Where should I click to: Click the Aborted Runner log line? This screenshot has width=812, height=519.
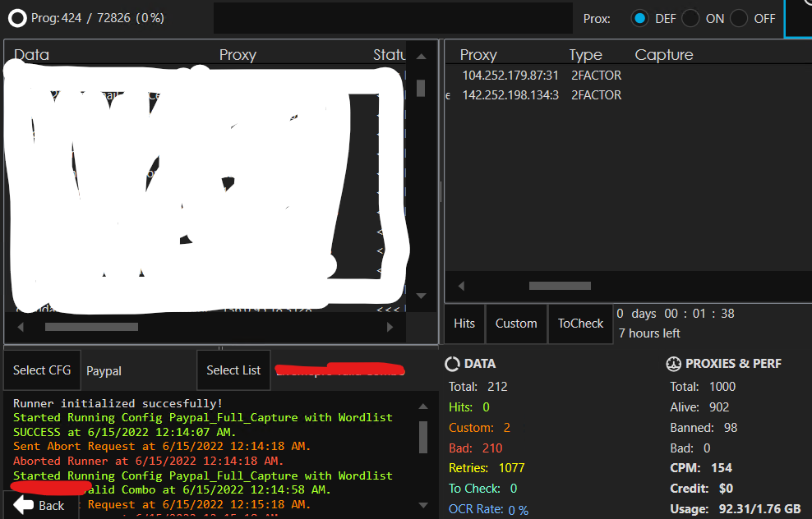[148, 461]
